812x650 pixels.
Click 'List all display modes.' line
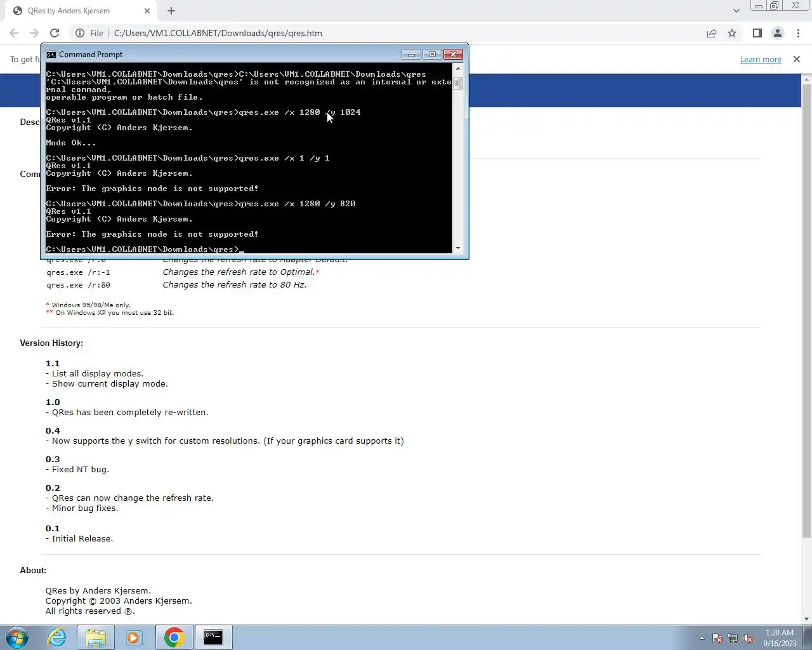pyautogui.click(x=98, y=374)
